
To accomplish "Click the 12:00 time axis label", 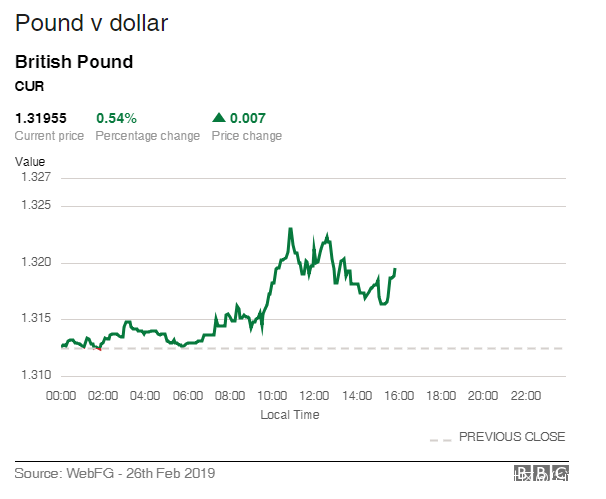I will [314, 396].
